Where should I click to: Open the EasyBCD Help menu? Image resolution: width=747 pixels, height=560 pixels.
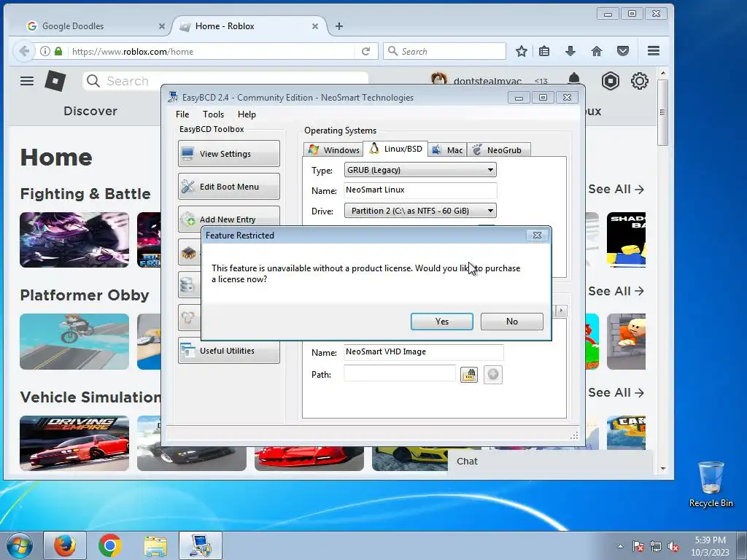click(247, 114)
